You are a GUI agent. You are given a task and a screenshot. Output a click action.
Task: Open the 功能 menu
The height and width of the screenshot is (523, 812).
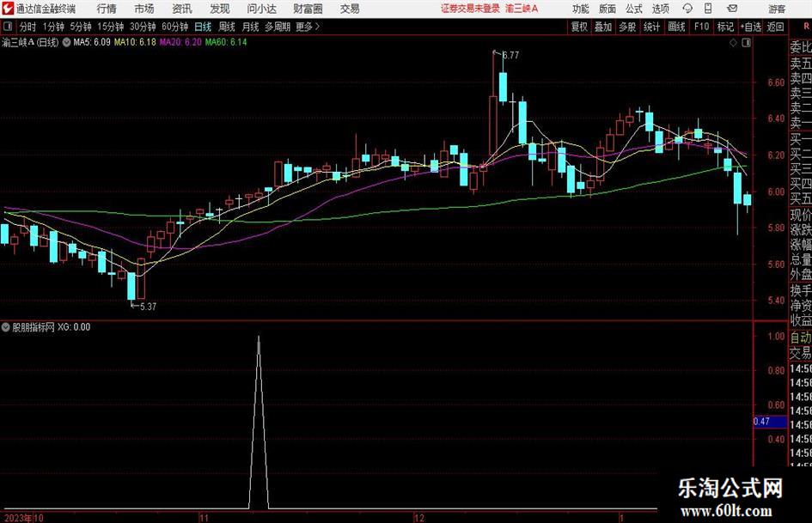pos(581,9)
